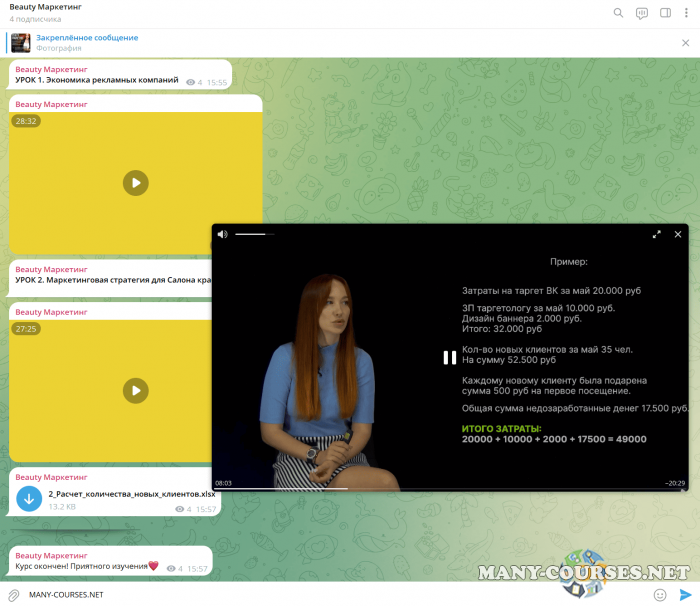The width and height of the screenshot is (700, 606).
Task: Dismiss the pinned message bar
Action: (x=685, y=42)
